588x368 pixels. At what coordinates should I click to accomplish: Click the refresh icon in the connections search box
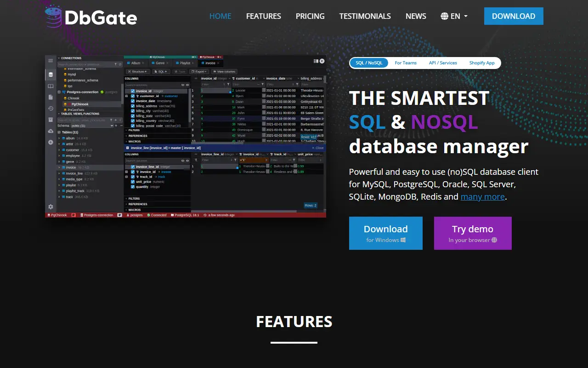pos(120,64)
